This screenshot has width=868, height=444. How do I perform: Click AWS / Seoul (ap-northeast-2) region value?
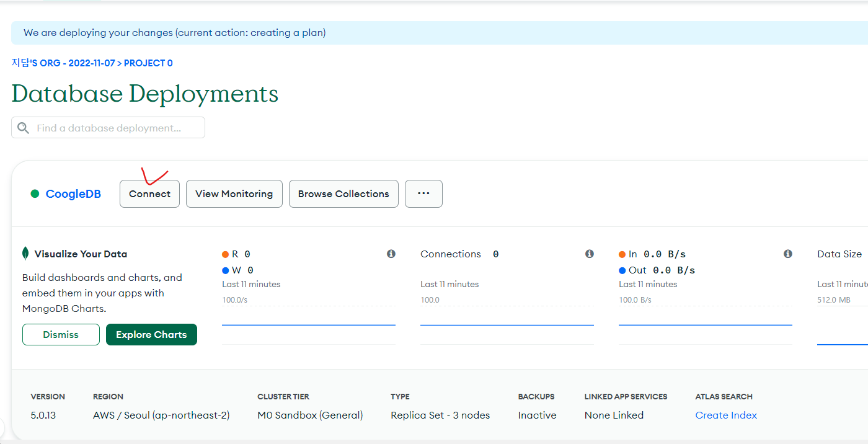point(161,415)
